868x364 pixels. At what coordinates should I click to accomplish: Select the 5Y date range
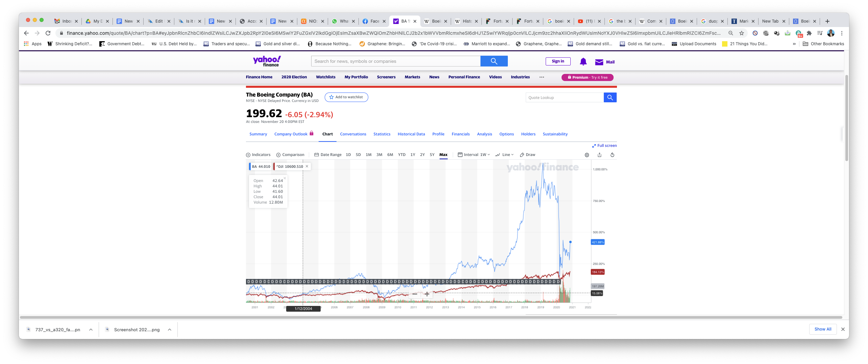432,155
